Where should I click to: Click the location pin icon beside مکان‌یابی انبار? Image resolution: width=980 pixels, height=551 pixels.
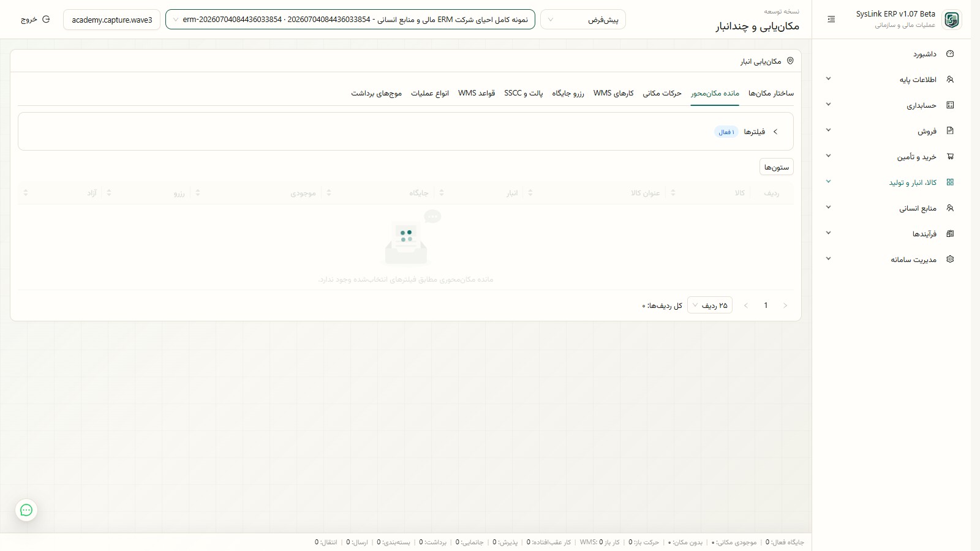click(x=790, y=61)
